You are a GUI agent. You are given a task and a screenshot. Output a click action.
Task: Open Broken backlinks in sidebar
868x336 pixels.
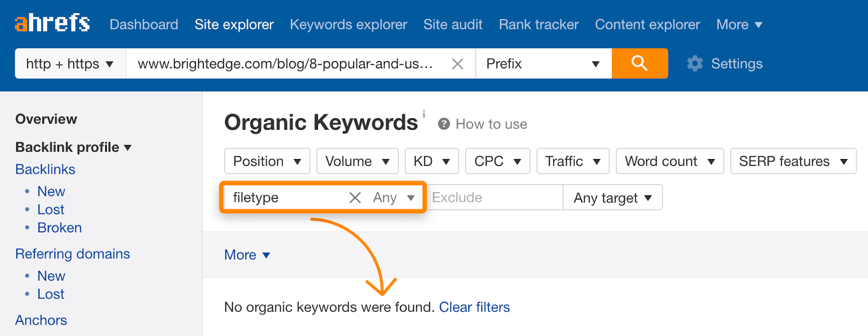coord(59,227)
